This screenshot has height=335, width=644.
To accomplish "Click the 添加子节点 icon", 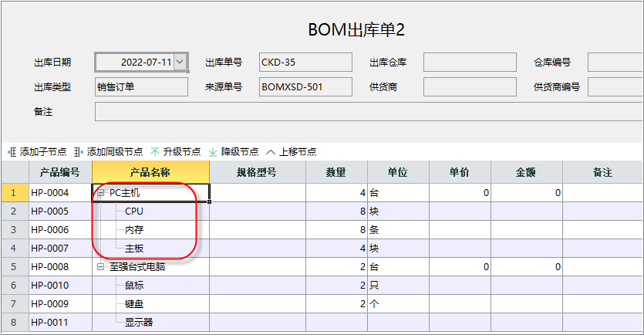I will [12, 152].
